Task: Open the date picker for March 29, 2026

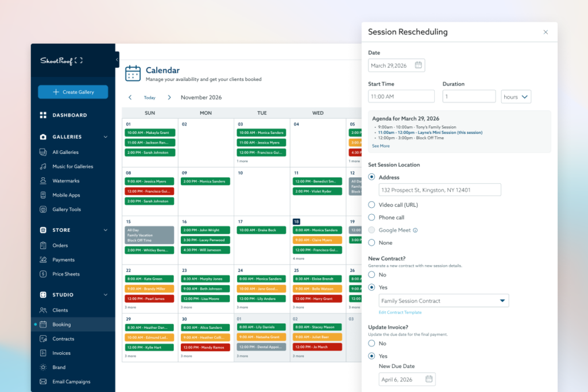Action: [417, 65]
